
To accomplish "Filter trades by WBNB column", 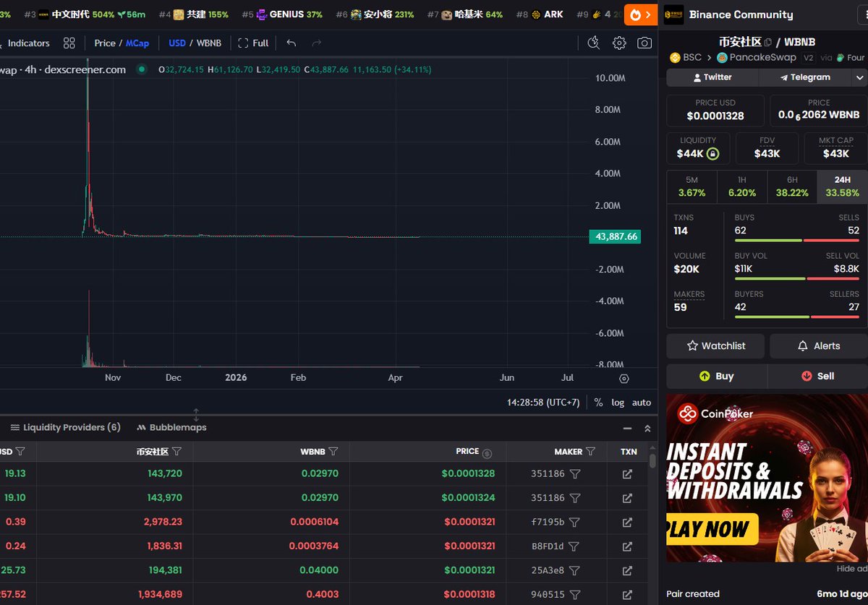I will pyautogui.click(x=333, y=451).
